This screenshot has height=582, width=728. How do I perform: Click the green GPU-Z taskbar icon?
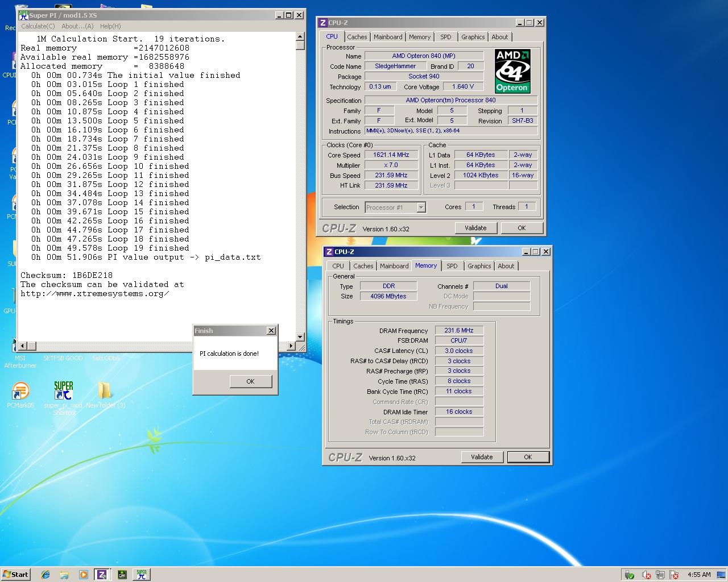coord(122,575)
